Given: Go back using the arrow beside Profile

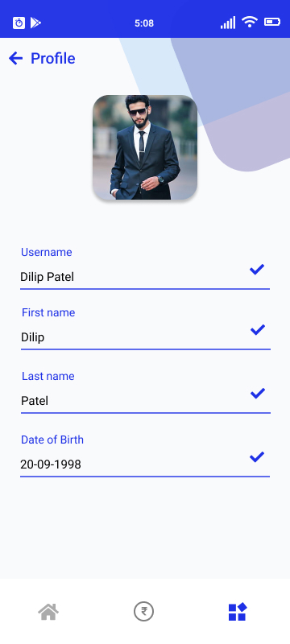Looking at the screenshot, I should [x=15, y=58].
